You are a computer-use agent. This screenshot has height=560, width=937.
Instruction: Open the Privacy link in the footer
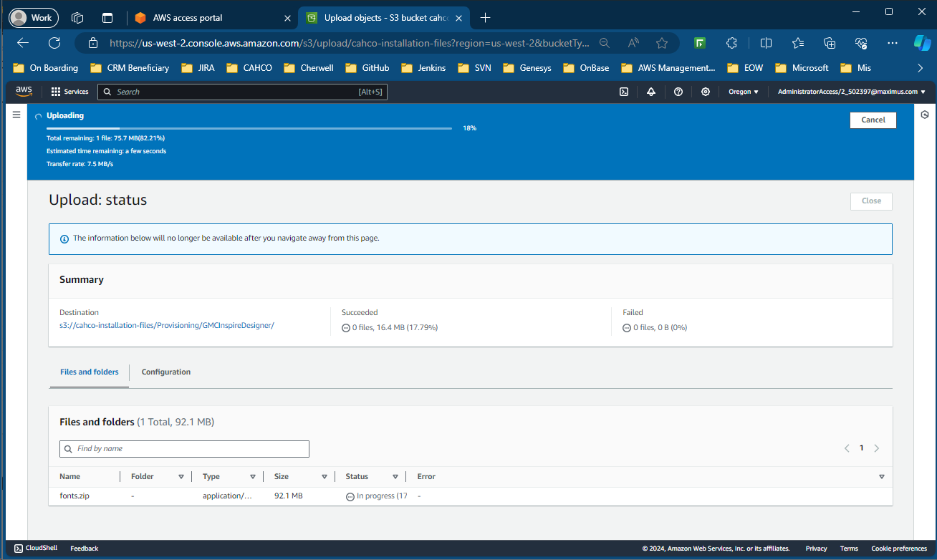pos(817,549)
